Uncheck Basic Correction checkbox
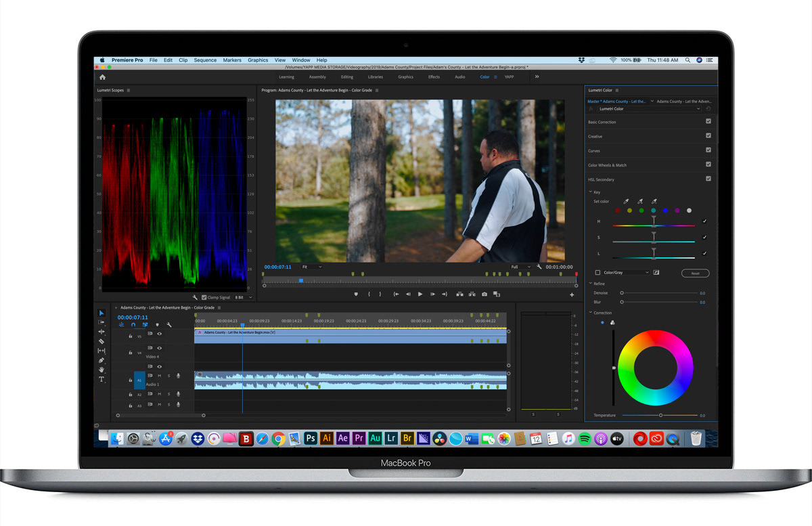 [708, 121]
